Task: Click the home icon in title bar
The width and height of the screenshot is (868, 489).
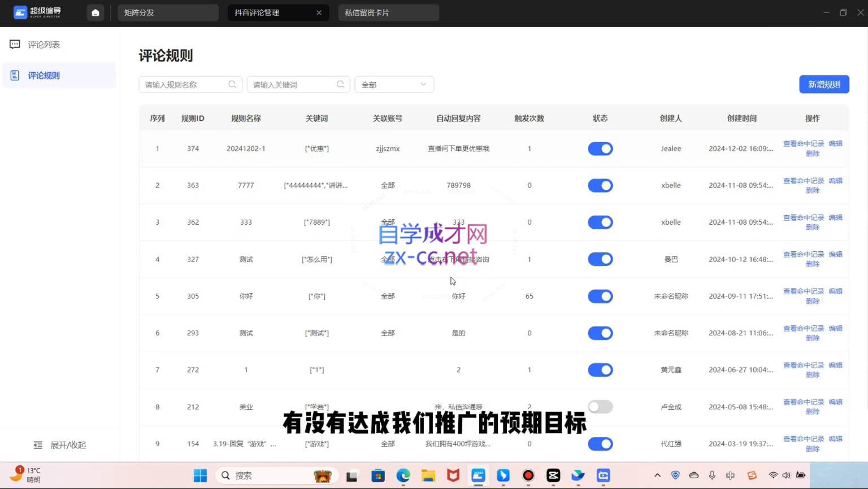Action: coord(95,12)
